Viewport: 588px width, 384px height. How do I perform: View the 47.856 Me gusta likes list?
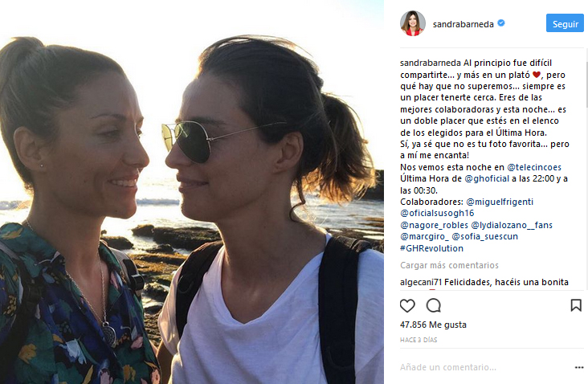pyautogui.click(x=433, y=325)
